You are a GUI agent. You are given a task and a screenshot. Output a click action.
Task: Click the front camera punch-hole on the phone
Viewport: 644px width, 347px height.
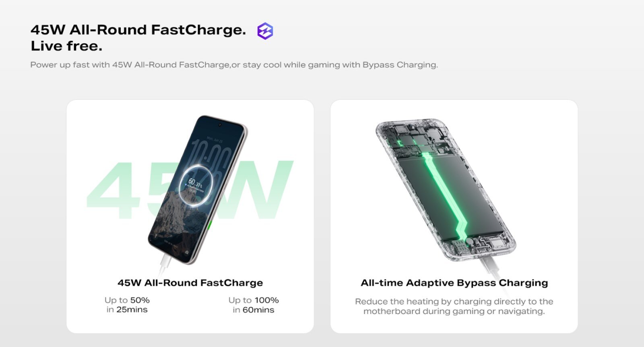(220, 125)
